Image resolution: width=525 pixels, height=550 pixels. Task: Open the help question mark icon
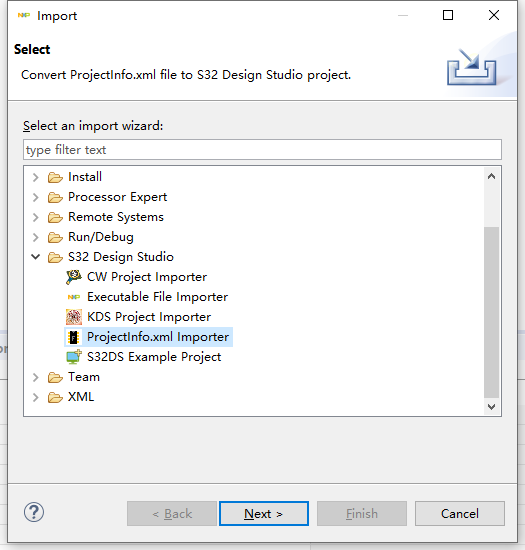(x=34, y=512)
